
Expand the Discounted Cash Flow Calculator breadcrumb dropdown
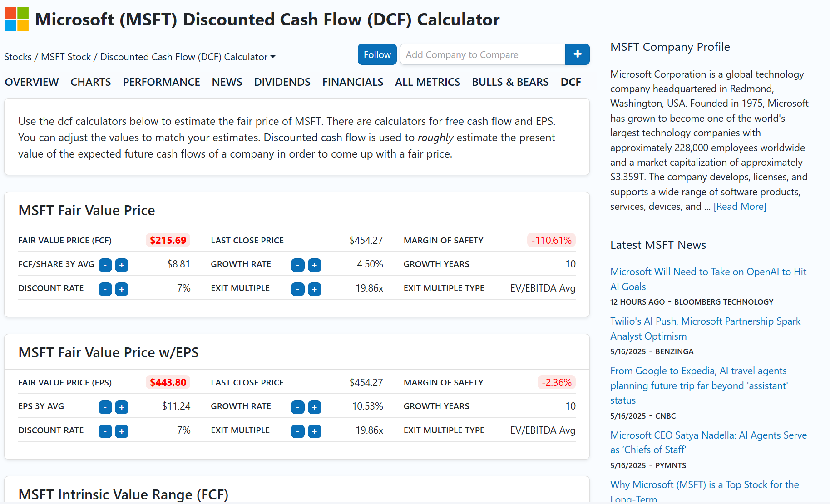coord(188,57)
